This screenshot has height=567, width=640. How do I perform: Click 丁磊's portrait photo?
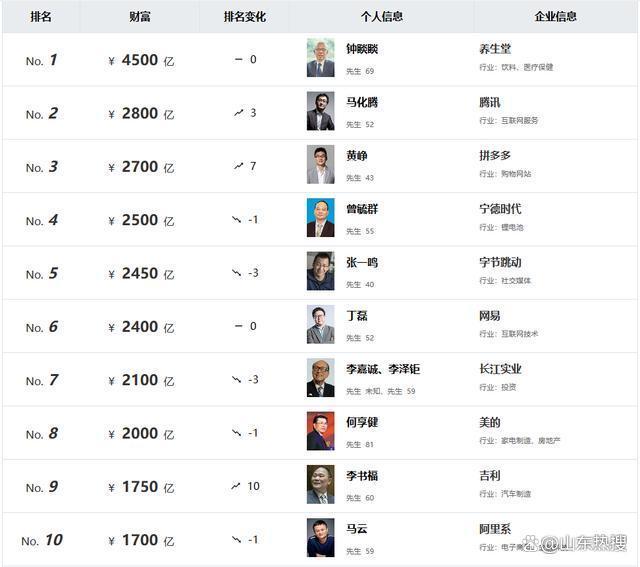click(320, 325)
